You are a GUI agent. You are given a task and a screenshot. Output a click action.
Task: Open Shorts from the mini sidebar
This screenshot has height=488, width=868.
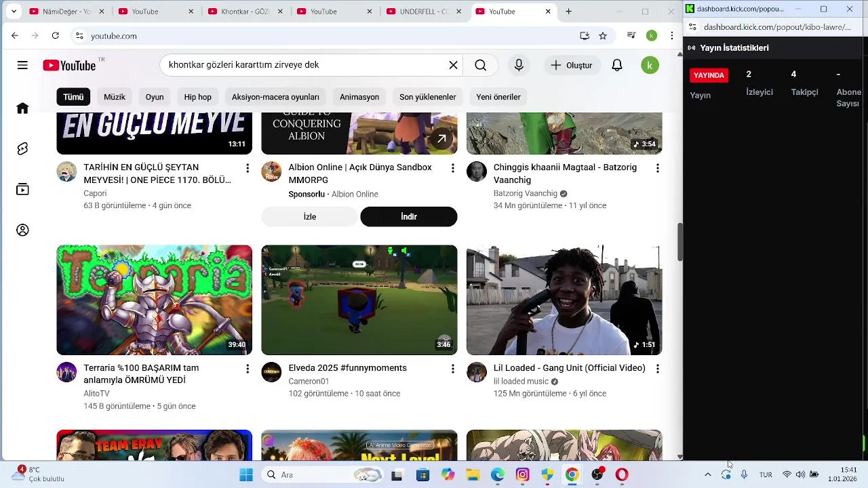[22, 149]
